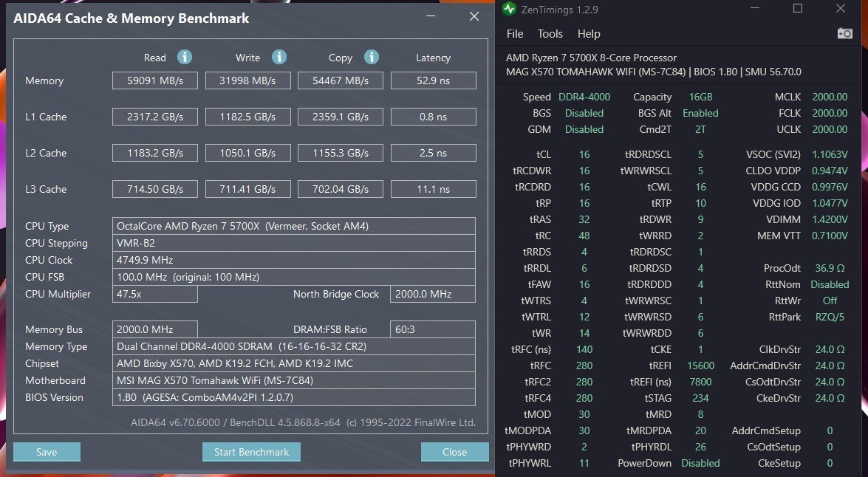
Task: Select L1 Cache latency 0.8 ns
Action: pos(434,117)
